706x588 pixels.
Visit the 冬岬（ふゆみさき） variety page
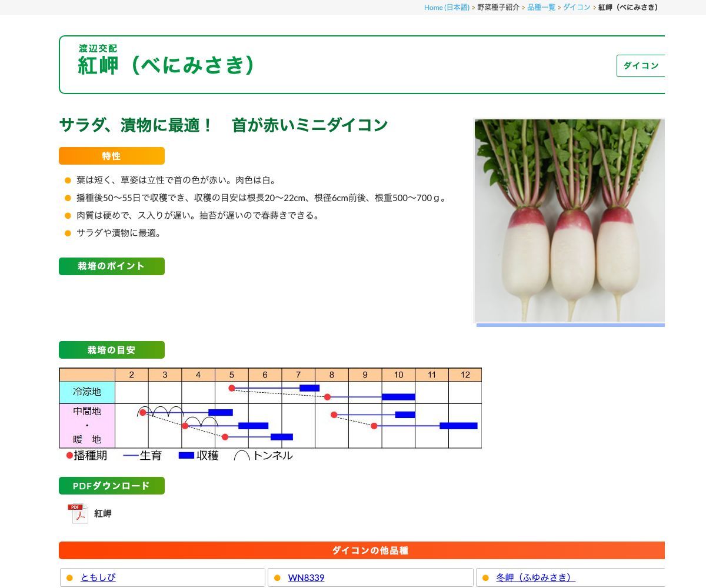[535, 578]
